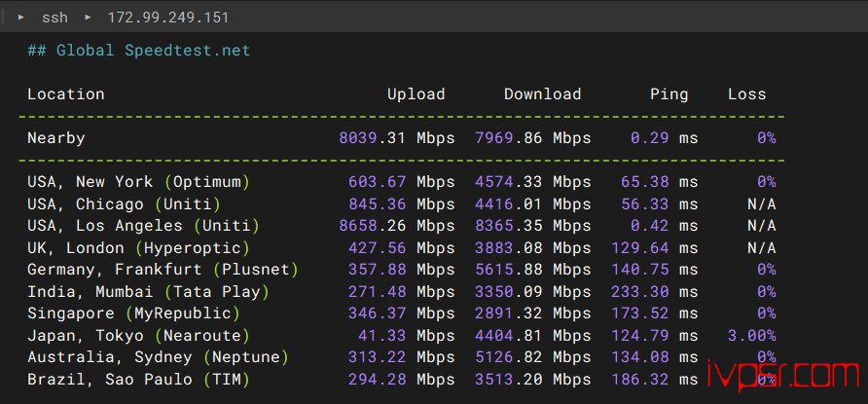Click Los Angeles loss value N/A
This screenshot has height=404, width=868.
[762, 226]
